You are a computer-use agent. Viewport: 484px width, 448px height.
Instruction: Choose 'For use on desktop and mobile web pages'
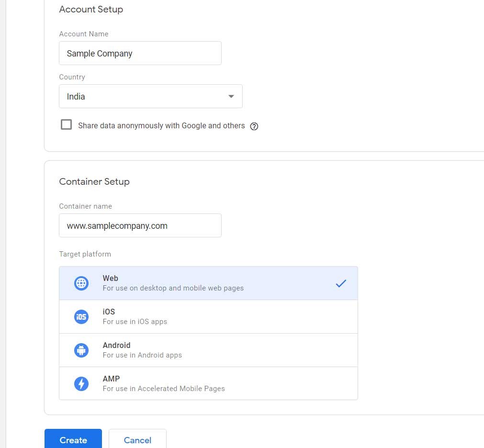(173, 288)
